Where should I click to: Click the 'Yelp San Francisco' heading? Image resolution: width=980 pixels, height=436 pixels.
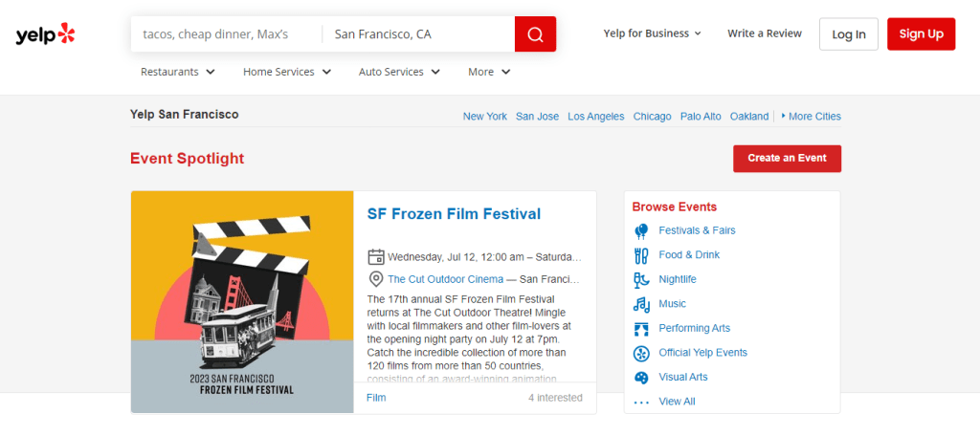pos(185,115)
